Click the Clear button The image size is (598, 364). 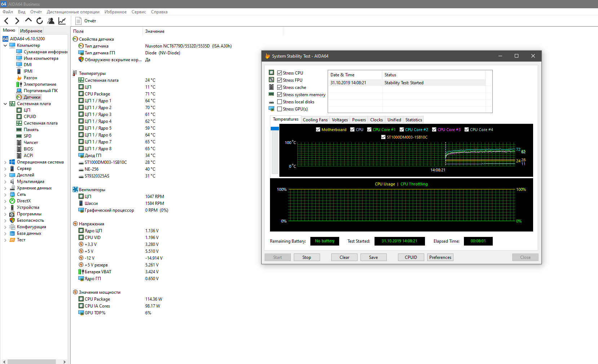(x=344, y=257)
